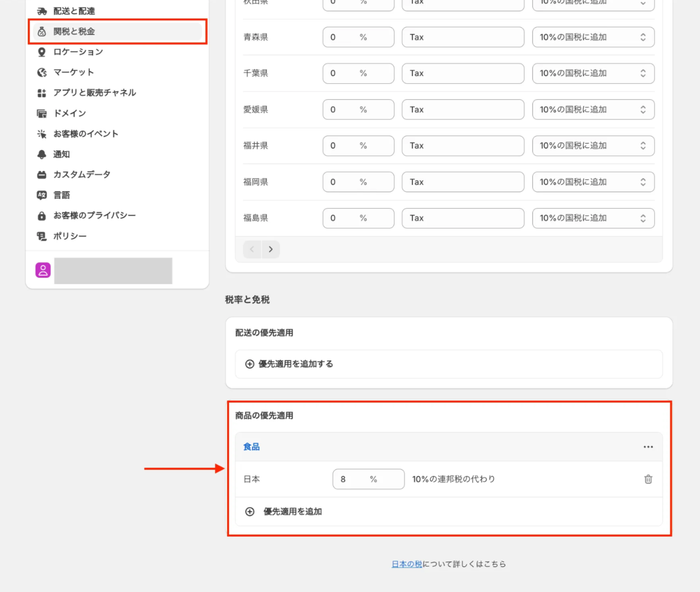Click the ドメイン icon in sidebar

coord(42,113)
